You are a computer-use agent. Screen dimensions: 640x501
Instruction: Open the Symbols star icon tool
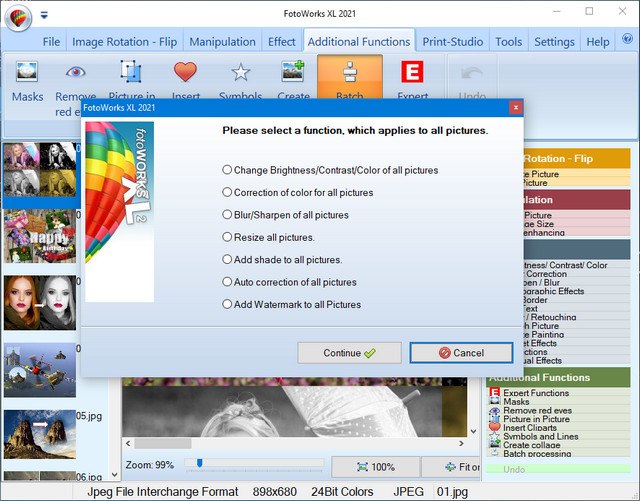pyautogui.click(x=240, y=73)
